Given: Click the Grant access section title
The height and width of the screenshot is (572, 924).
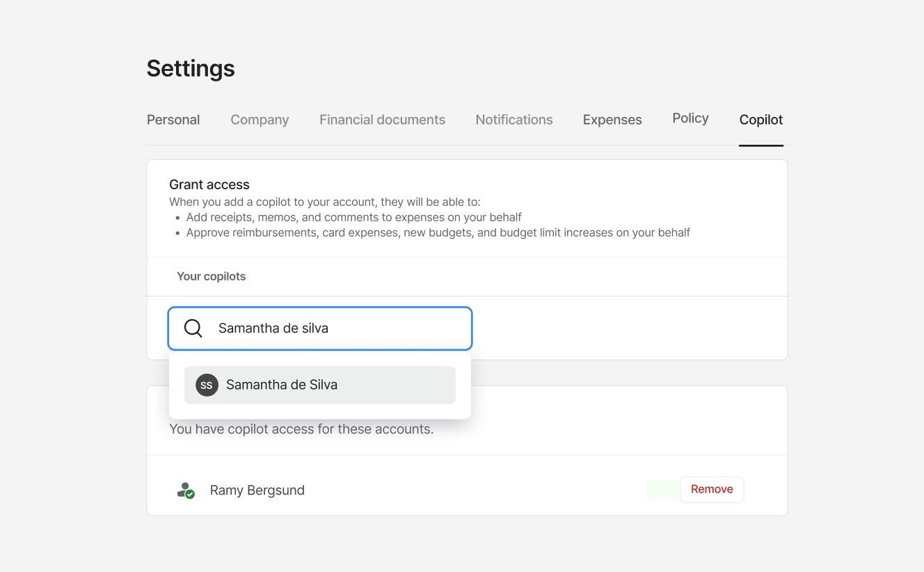Looking at the screenshot, I should pyautogui.click(x=209, y=184).
